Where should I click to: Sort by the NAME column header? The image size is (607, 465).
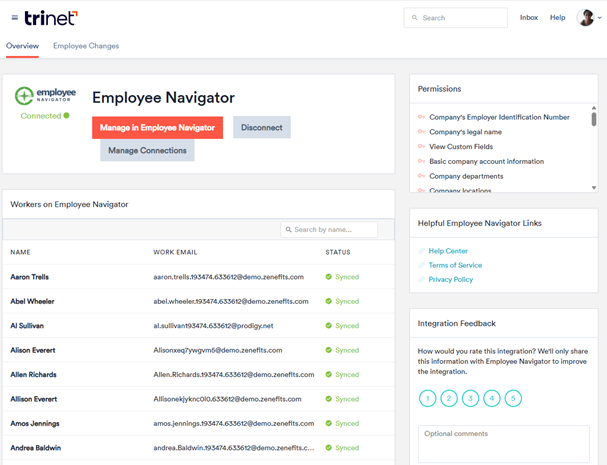(21, 252)
